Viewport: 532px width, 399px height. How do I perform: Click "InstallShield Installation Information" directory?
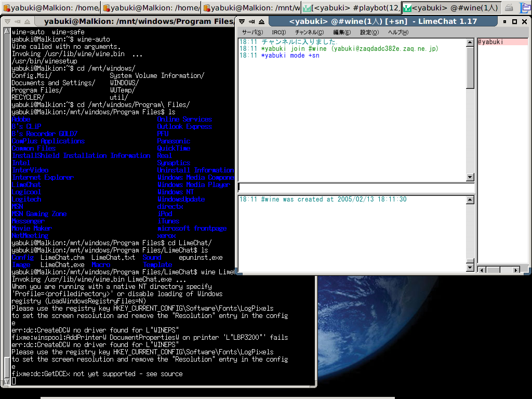click(x=81, y=155)
